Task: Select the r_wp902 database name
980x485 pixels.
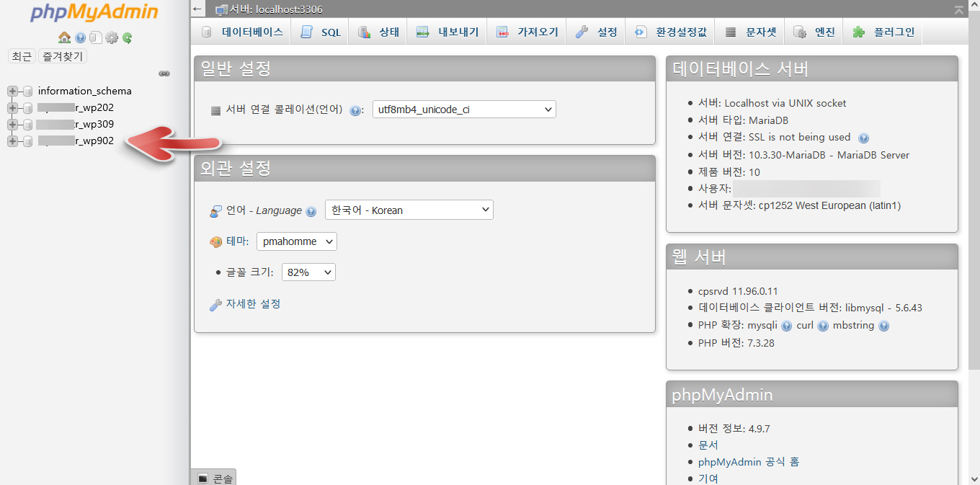Action: tap(76, 141)
